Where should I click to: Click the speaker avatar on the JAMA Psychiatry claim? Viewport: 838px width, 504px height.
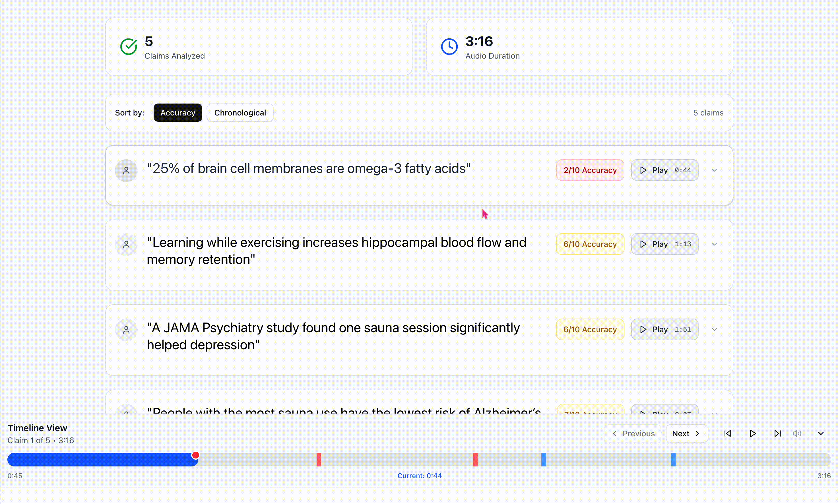point(126,330)
